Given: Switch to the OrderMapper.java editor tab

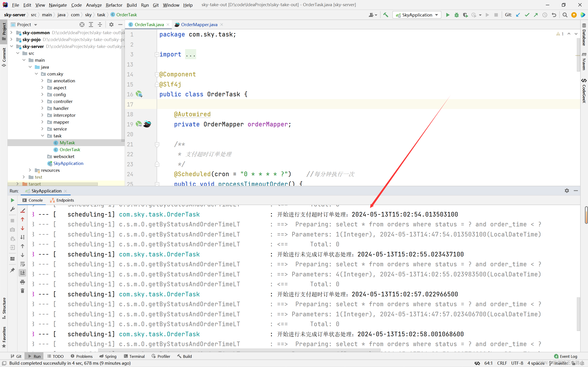Looking at the screenshot, I should tap(199, 25).
